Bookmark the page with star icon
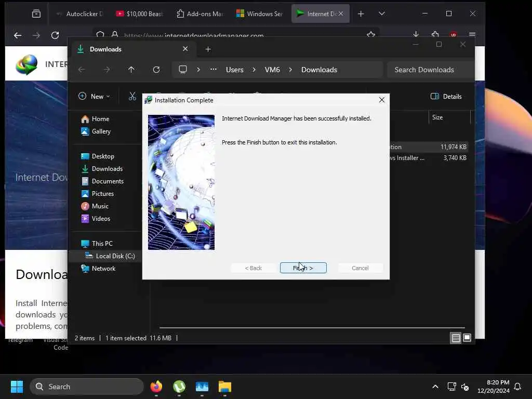Viewport: 532px width, 399px height. [371, 35]
